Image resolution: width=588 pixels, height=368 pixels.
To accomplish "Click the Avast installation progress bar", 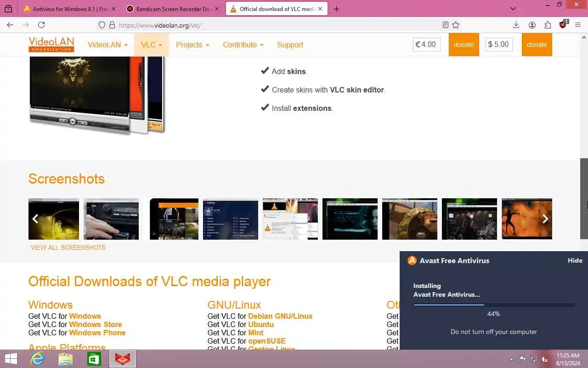I will coord(494,305).
